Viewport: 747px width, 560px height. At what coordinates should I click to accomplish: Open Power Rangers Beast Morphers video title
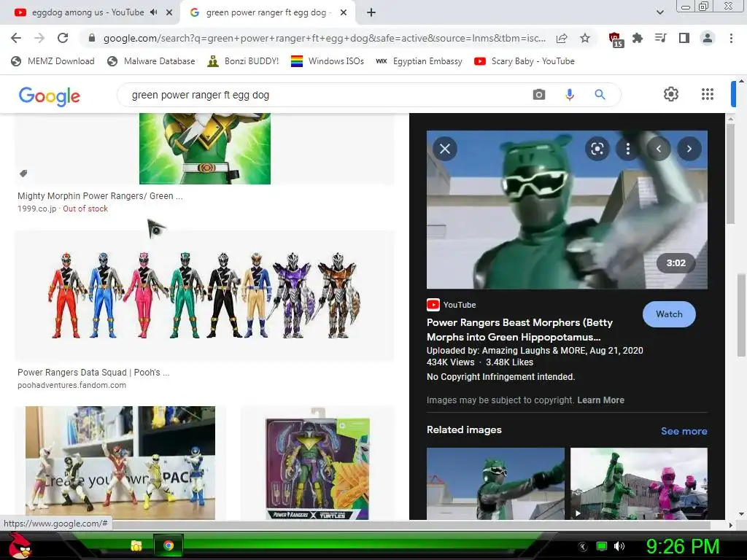click(519, 330)
